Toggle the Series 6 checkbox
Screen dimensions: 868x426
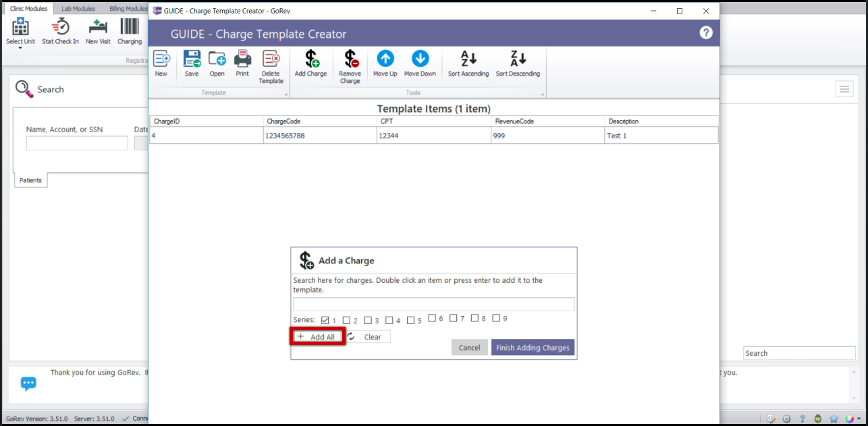pos(432,318)
